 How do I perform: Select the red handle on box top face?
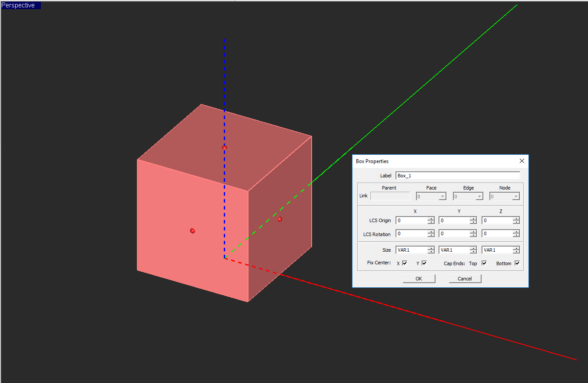(224, 148)
